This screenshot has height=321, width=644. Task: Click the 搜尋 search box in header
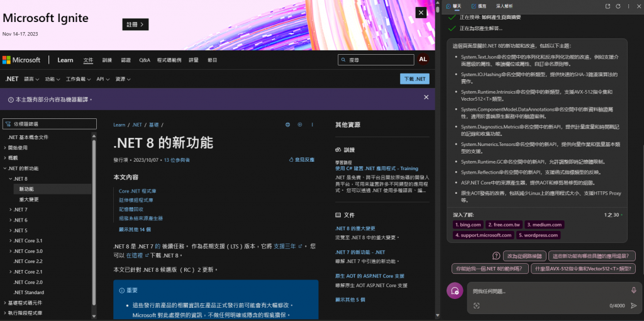pos(376,60)
